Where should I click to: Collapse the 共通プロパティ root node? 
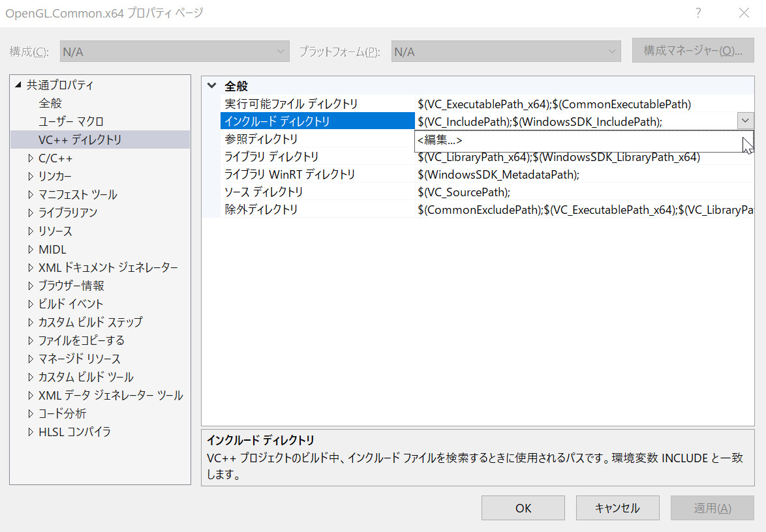pos(18,85)
